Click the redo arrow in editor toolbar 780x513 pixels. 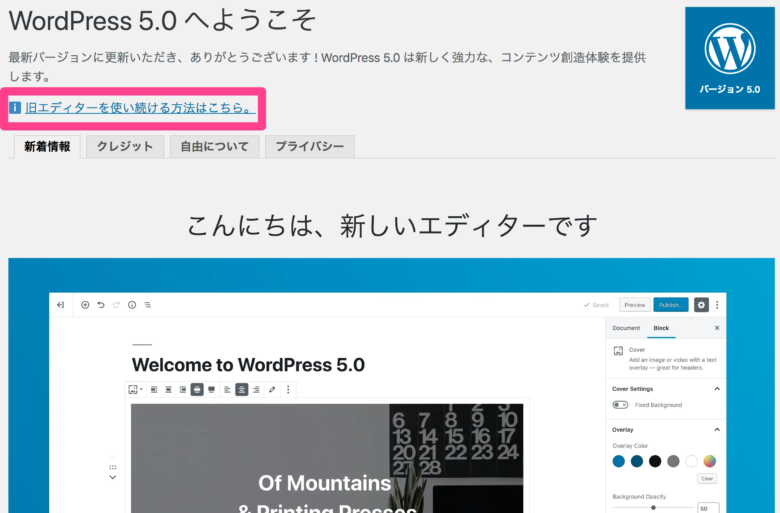pos(116,305)
